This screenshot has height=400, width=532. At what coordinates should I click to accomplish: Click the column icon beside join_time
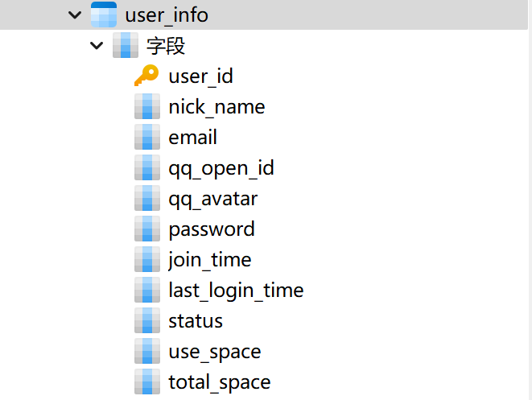coord(147,259)
